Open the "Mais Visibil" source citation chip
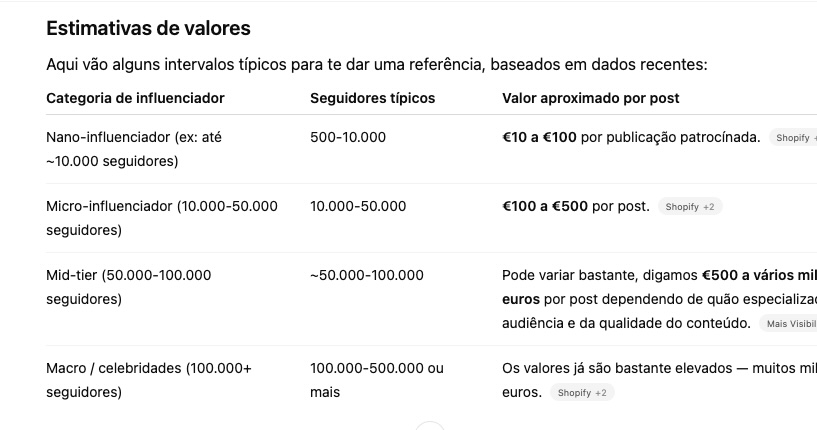 point(789,324)
